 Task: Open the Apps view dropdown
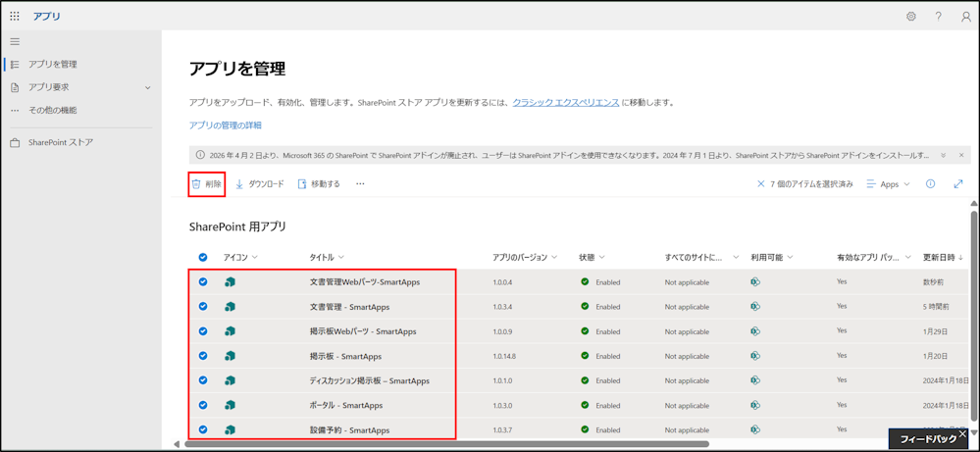pos(888,184)
